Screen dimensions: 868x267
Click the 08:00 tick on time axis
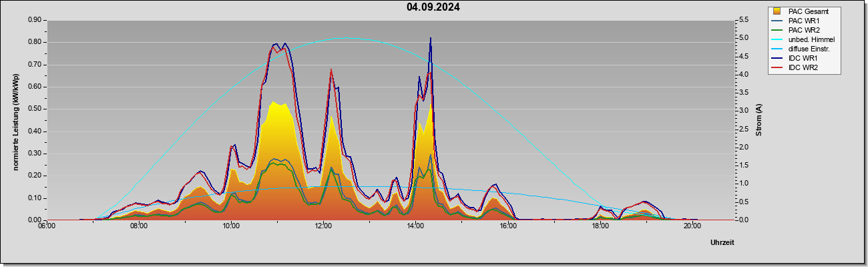(139, 226)
